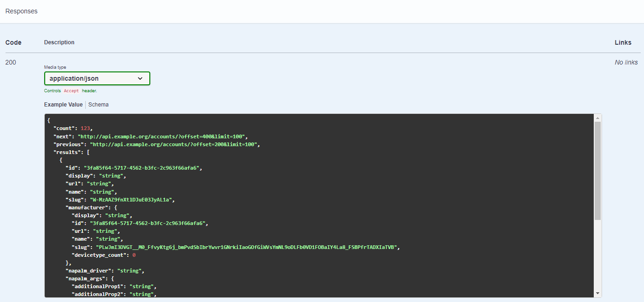Click the chevron arrow in media type selector
644x302 pixels.
[141, 79]
